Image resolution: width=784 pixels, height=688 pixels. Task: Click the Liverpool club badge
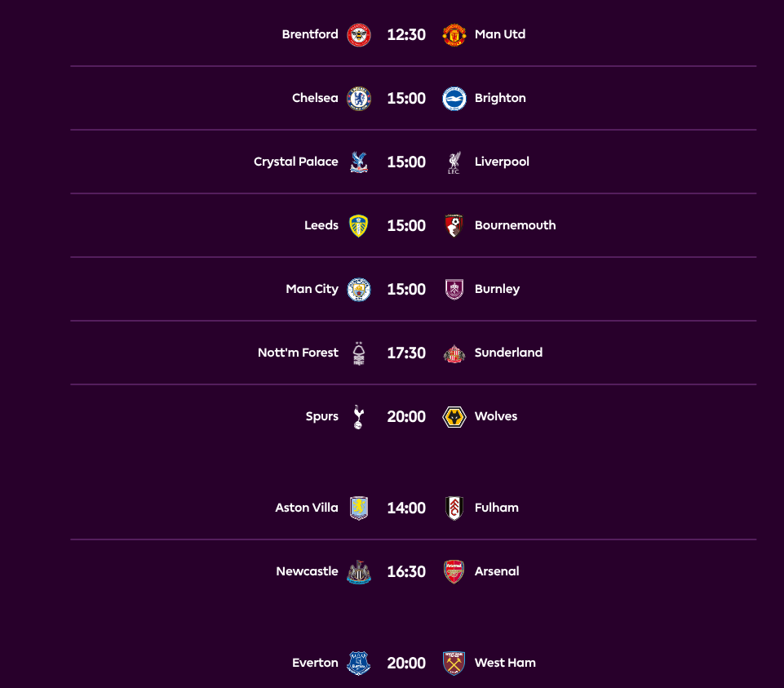(x=454, y=162)
